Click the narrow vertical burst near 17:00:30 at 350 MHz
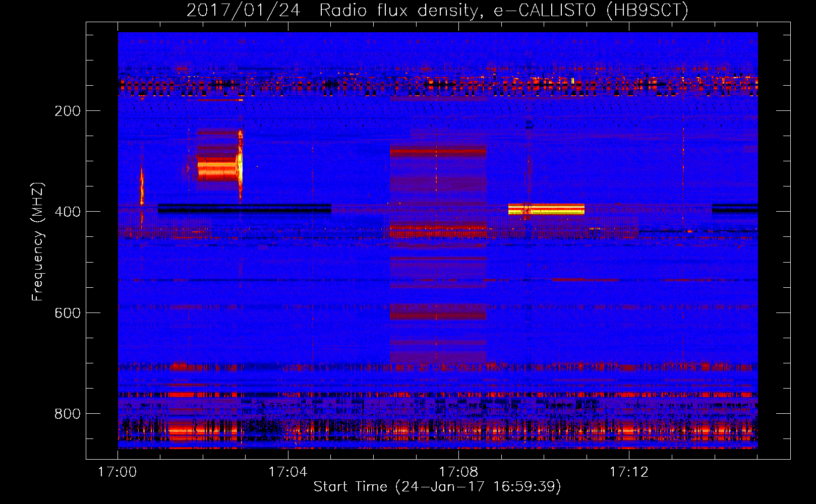Image resolution: width=816 pixels, height=504 pixels. click(x=142, y=185)
